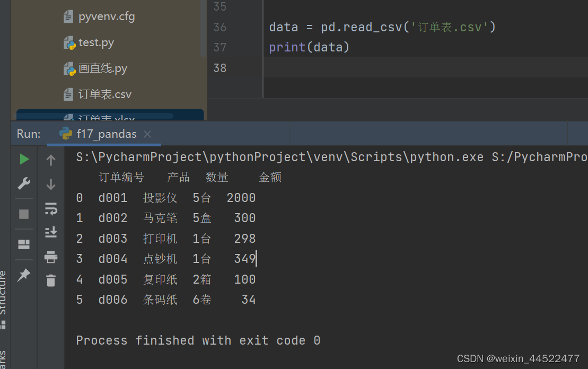Viewport: 588px width, 369px height.
Task: Enable scroll to end of console
Action: [x=51, y=233]
